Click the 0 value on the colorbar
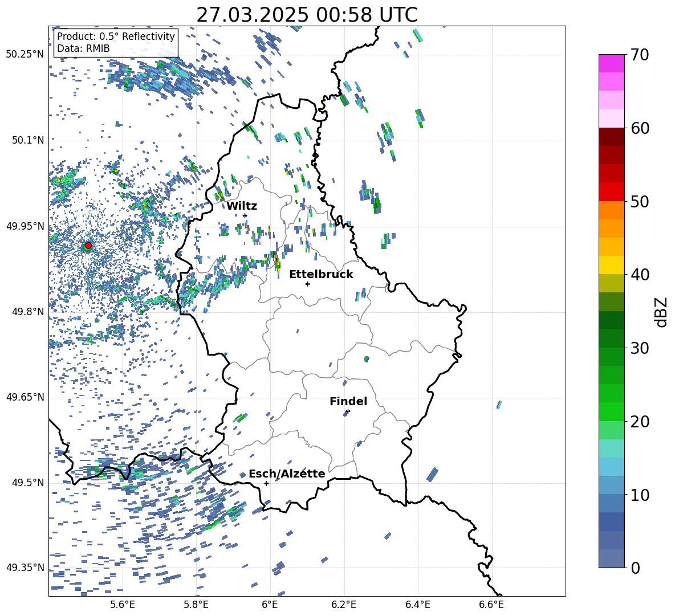 tap(635, 568)
